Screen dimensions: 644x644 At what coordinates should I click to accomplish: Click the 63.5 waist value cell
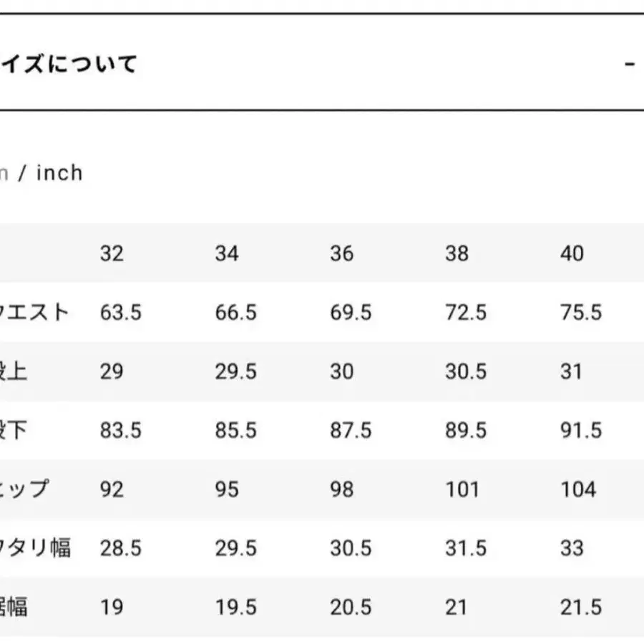[x=122, y=313]
